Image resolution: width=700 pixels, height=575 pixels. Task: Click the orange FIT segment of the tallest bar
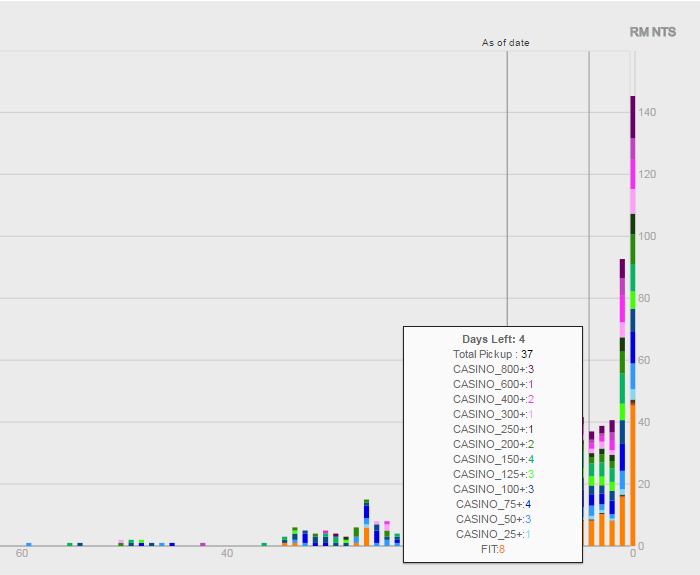633,474
